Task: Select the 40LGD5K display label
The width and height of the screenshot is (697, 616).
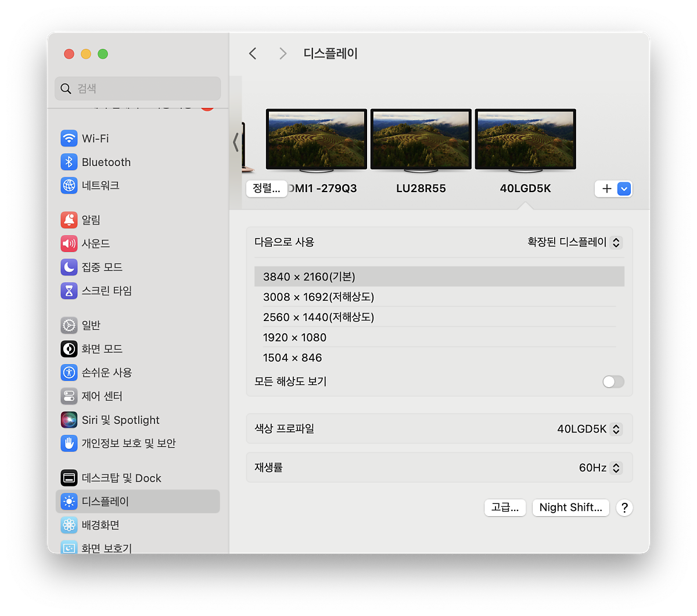Action: (525, 188)
